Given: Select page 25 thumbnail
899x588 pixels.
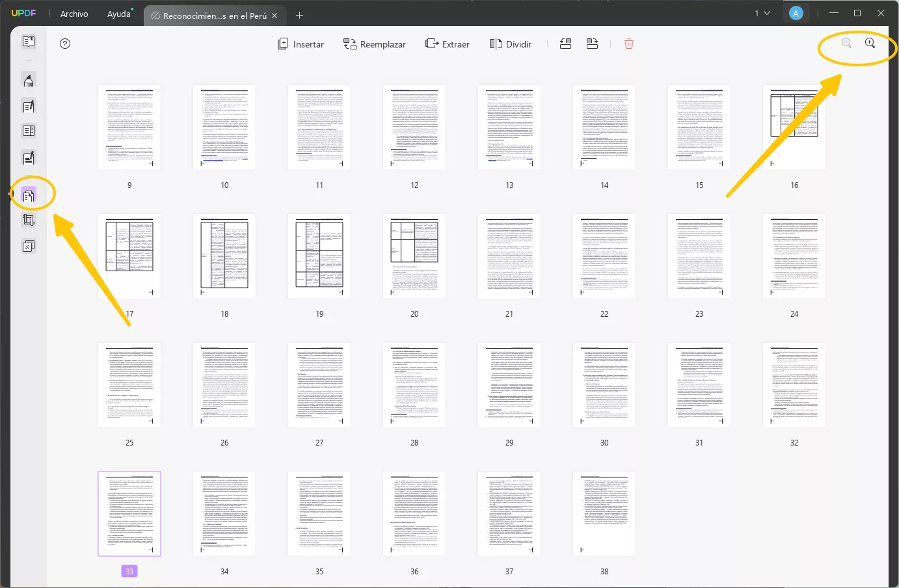Looking at the screenshot, I should click(129, 385).
